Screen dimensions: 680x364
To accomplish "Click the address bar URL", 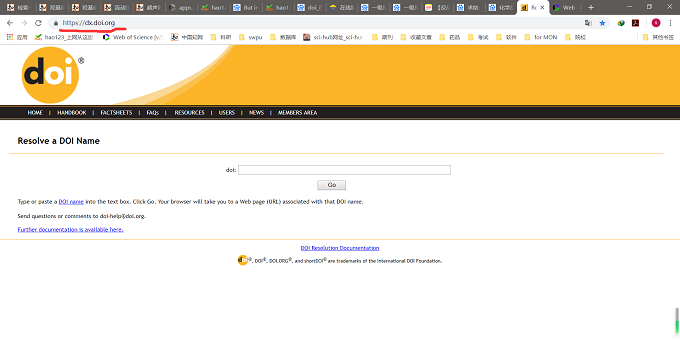I will point(88,23).
